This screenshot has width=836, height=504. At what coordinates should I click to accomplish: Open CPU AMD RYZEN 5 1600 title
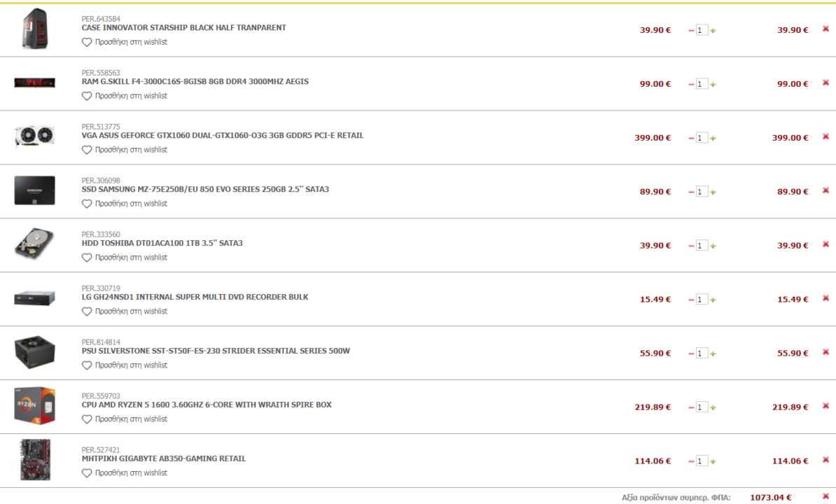pos(207,405)
